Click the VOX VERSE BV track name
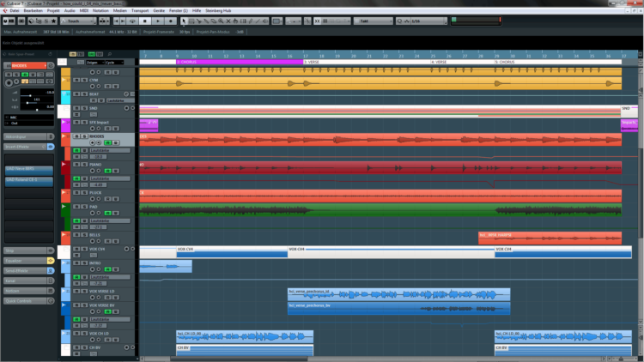Viewport: 644px width, 362px height. [x=102, y=305]
